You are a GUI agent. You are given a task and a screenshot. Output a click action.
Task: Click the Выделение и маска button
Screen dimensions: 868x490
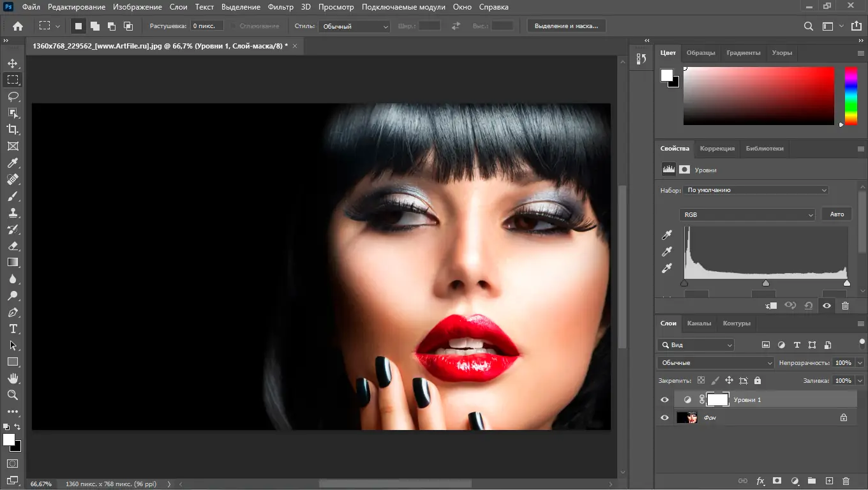click(x=566, y=26)
